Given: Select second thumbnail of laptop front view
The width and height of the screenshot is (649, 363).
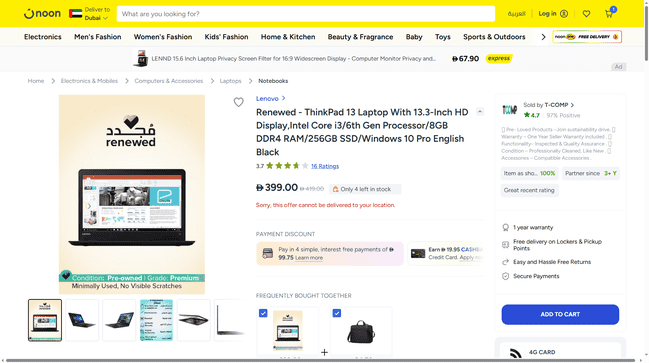Looking at the screenshot, I should 82,320.
